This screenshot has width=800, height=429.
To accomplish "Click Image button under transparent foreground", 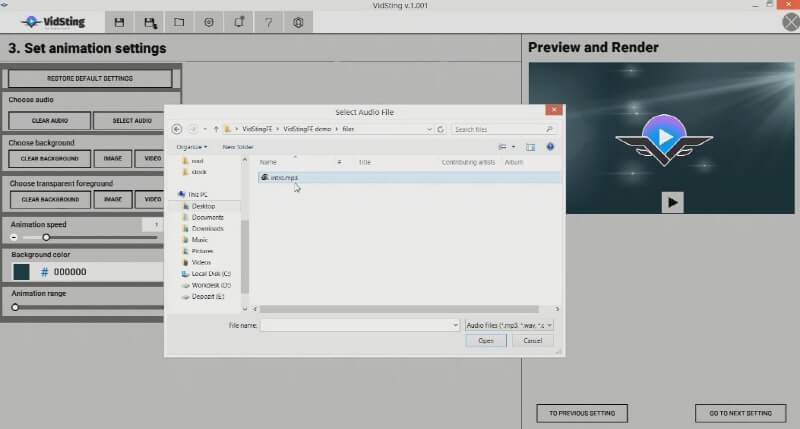I will 113,199.
